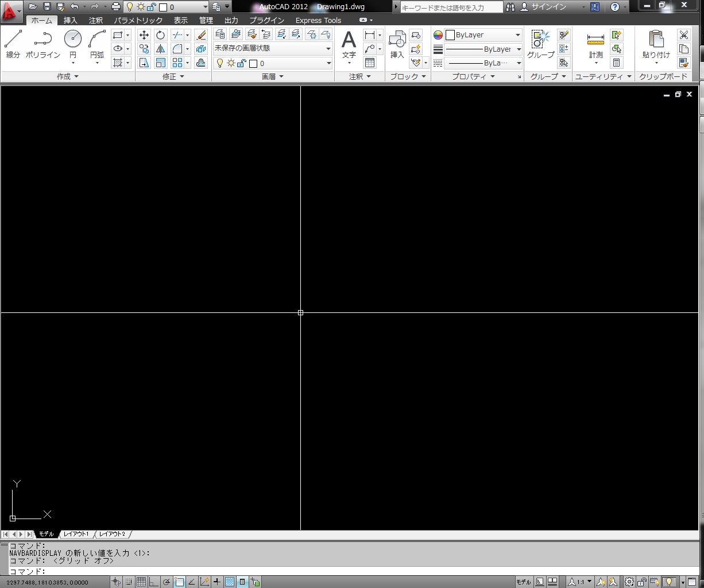Select the 円弧 (Arc) tool
The height and width of the screenshot is (588, 704).
tap(97, 46)
